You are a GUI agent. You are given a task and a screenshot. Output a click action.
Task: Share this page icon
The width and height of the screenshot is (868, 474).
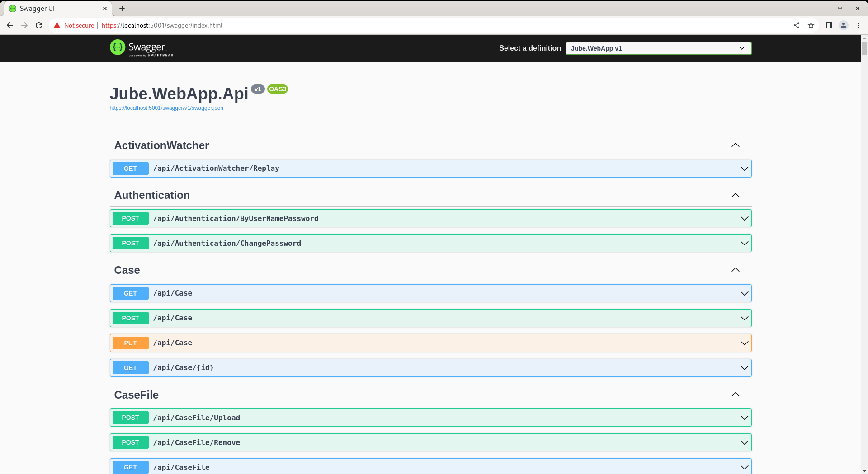pyautogui.click(x=797, y=25)
